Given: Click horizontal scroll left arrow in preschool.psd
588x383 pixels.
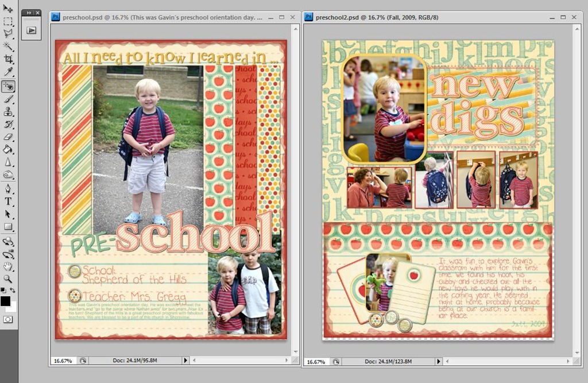Looking at the screenshot, I should [194, 361].
